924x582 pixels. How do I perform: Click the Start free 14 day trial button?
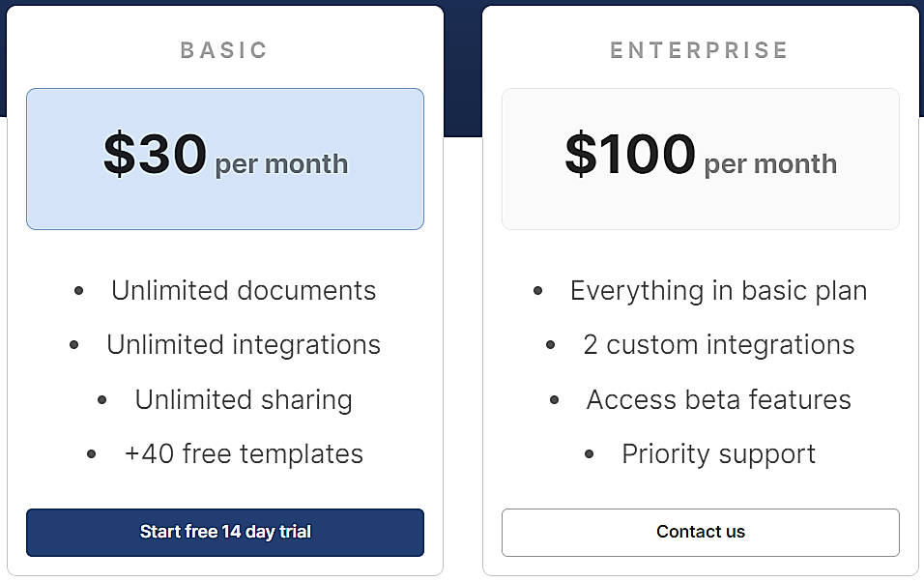pyautogui.click(x=225, y=533)
